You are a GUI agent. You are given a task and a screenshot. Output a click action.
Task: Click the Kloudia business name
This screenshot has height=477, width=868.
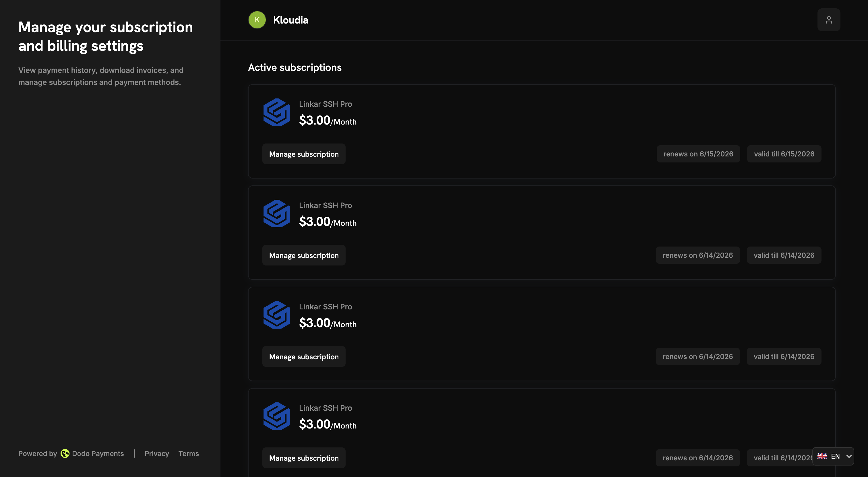point(290,20)
